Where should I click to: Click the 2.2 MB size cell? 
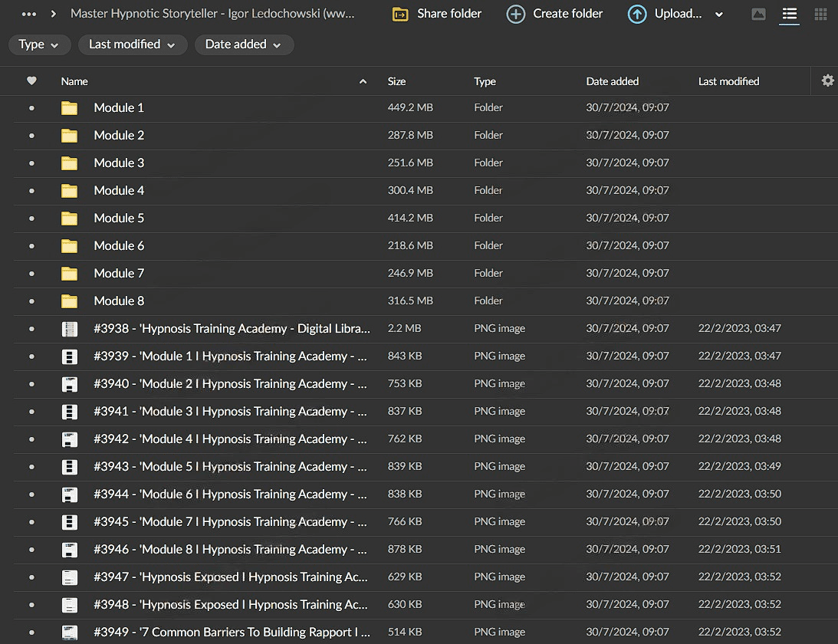pyautogui.click(x=404, y=328)
